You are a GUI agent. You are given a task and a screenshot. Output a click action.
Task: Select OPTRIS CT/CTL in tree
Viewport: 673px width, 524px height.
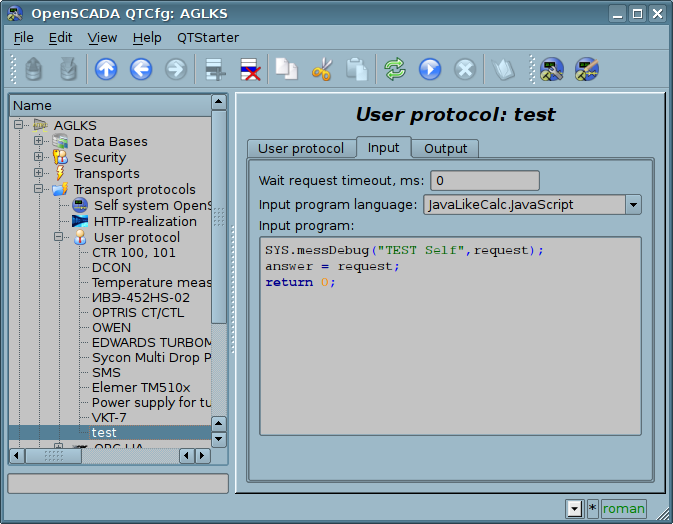click(x=138, y=312)
